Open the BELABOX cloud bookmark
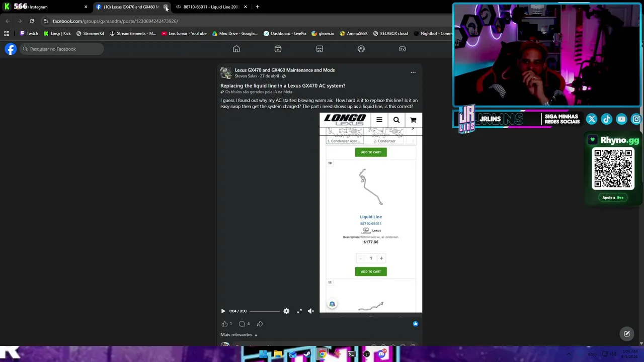Viewport: 644px width, 362px height. (x=390, y=34)
